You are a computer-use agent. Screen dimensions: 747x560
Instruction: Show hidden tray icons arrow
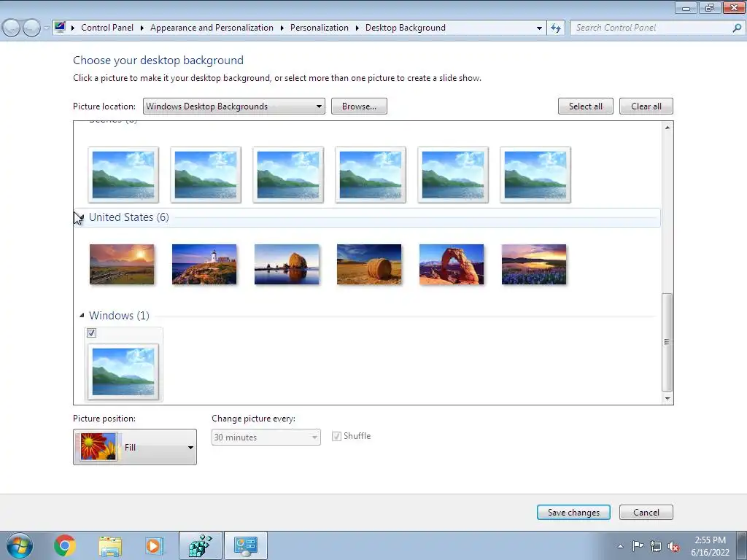click(620, 546)
